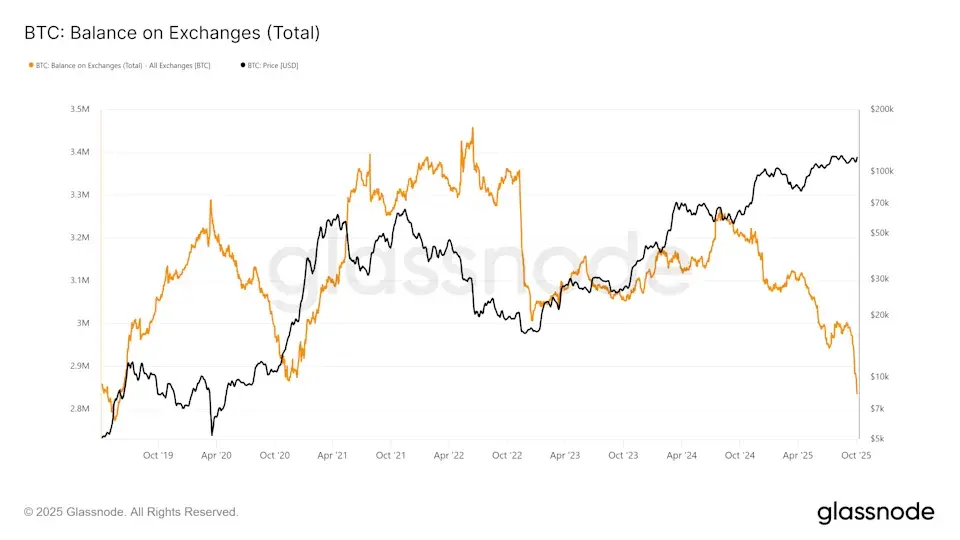Viewport: 960px width, 540px height.
Task: Click the glassnode watermark in chart center
Action: pos(478,265)
